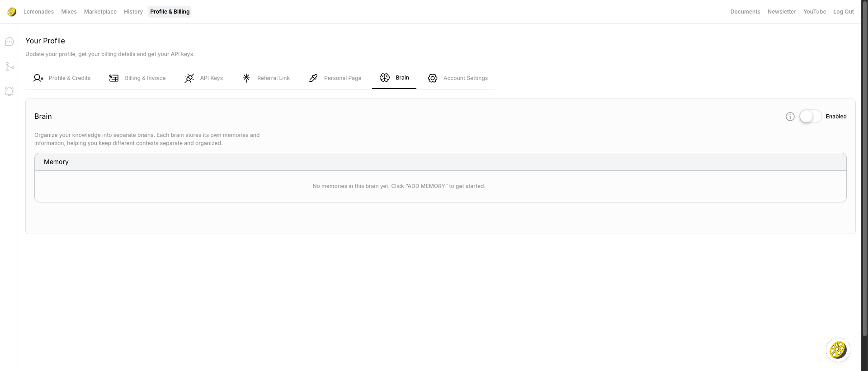Click the Brain info circle icon
This screenshot has height=371, width=868.
pyautogui.click(x=790, y=117)
